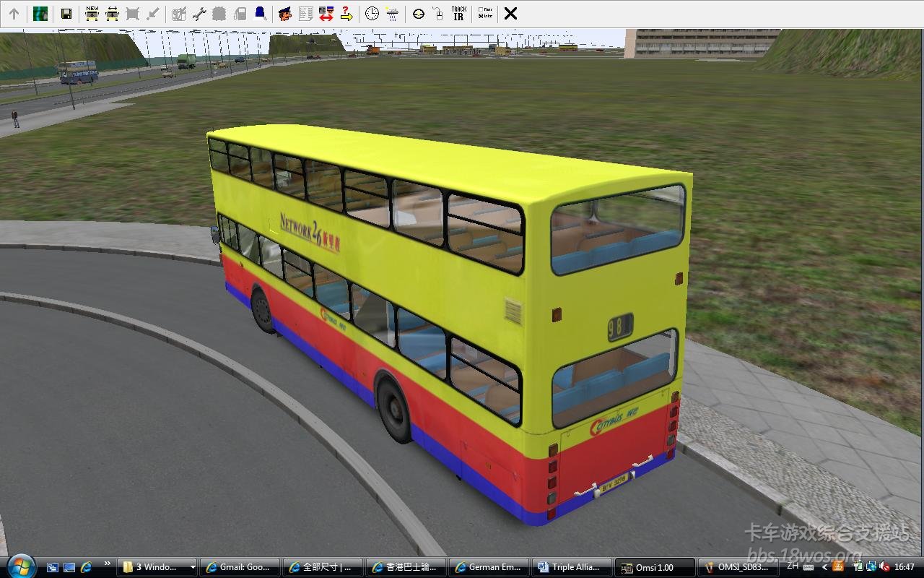Click the bus with double arrow icon
The width and height of the screenshot is (924, 578).
pos(112,14)
